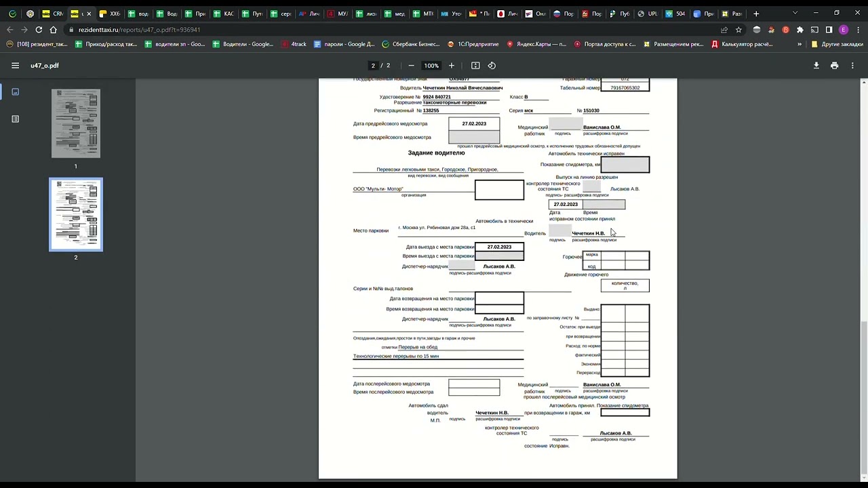Click the 100% zoom level field
Image resolution: width=868 pixels, height=488 pixels.
click(431, 66)
